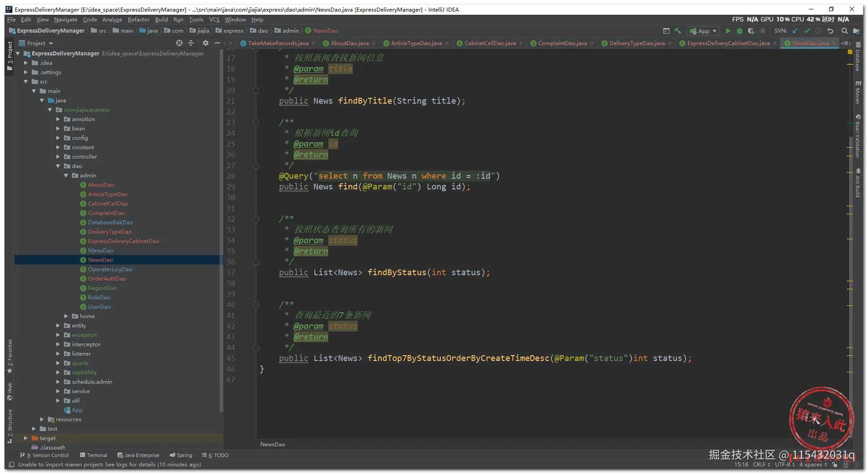Image resolution: width=868 pixels, height=474 pixels.
Task: Click the warning marker atop the error stripe
Action: coord(850,52)
